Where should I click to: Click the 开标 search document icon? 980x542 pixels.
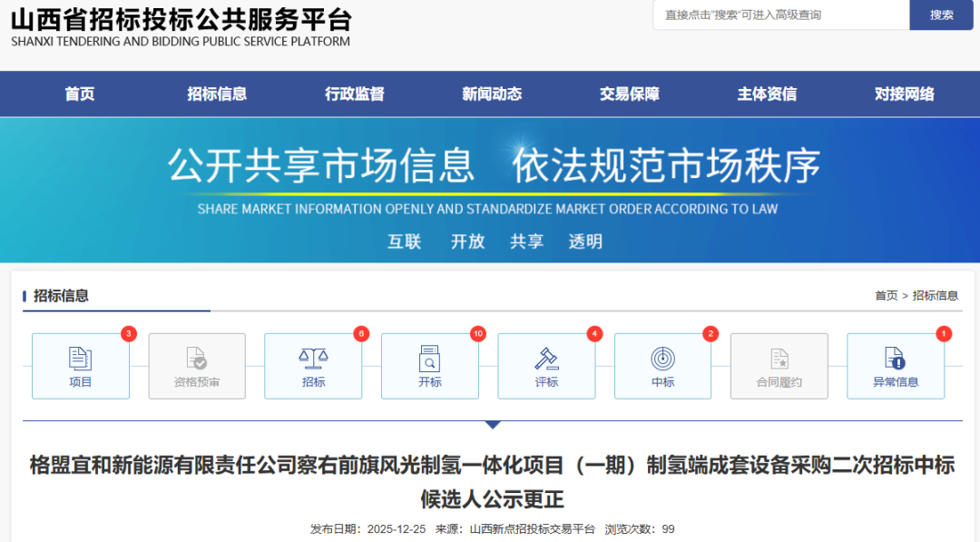pyautogui.click(x=429, y=359)
